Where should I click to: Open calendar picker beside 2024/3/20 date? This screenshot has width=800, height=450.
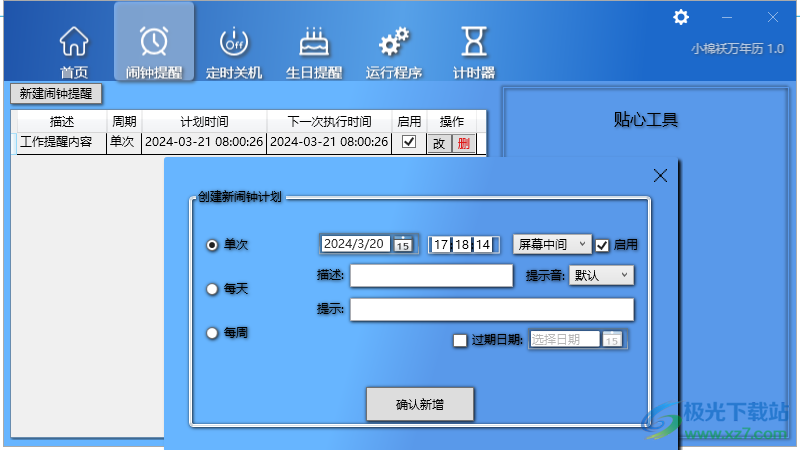click(403, 244)
